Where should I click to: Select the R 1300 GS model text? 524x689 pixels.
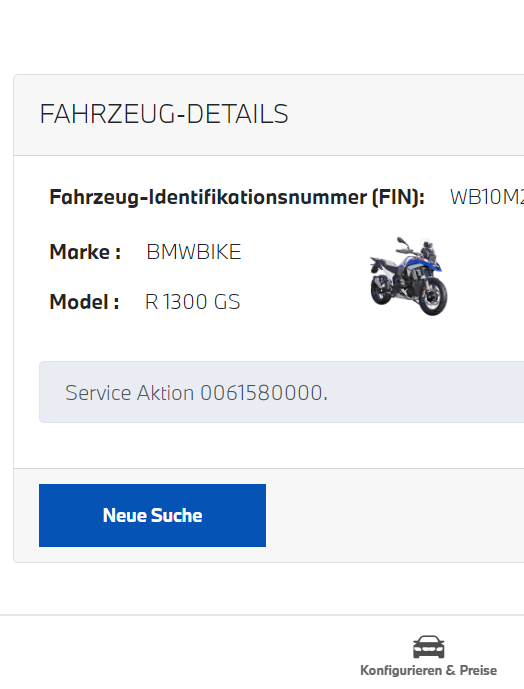[193, 302]
